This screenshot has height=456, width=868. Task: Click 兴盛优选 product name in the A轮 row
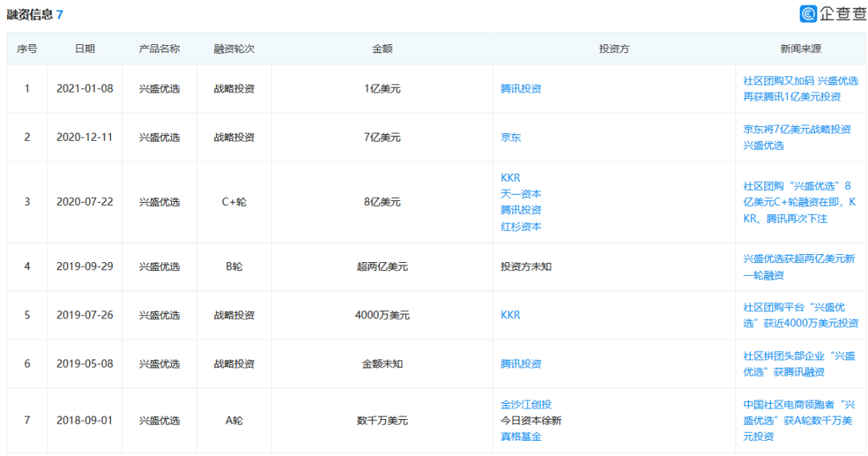159,421
